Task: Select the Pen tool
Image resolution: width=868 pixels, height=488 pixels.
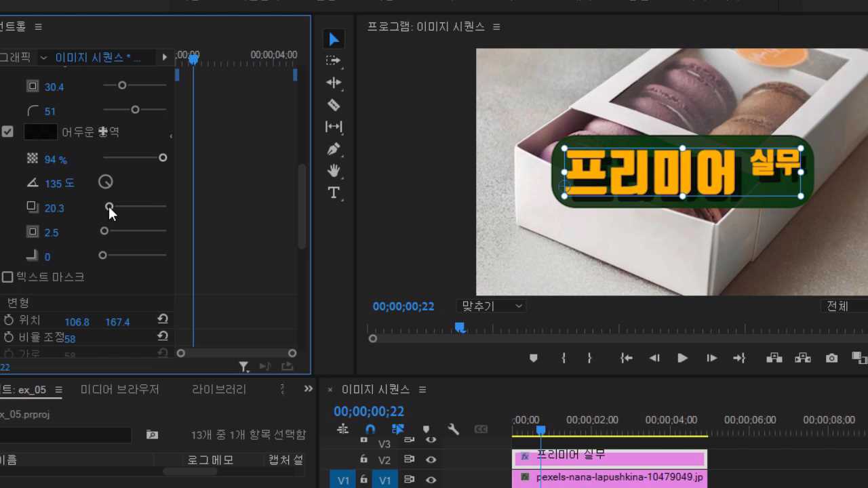Action: [333, 148]
